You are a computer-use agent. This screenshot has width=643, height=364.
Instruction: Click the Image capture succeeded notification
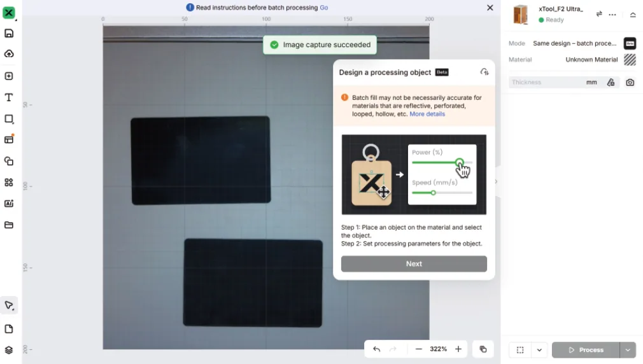pyautogui.click(x=320, y=45)
